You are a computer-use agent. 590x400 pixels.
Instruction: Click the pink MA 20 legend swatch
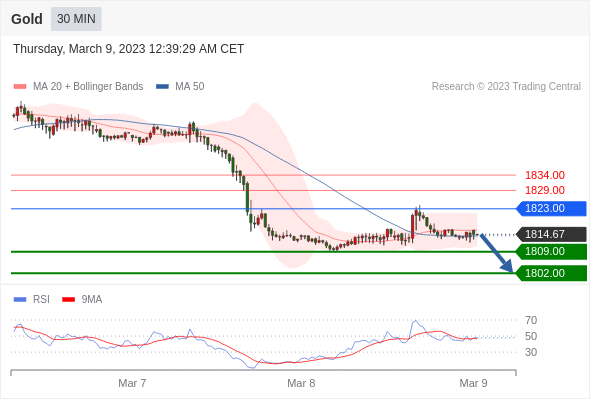point(20,87)
